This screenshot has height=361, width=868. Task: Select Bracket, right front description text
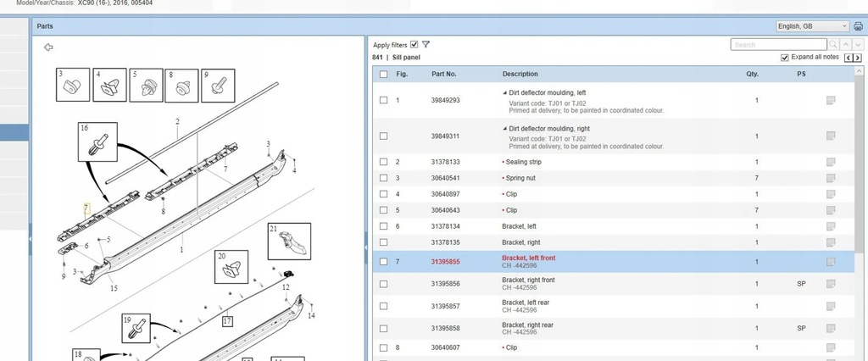(x=528, y=280)
